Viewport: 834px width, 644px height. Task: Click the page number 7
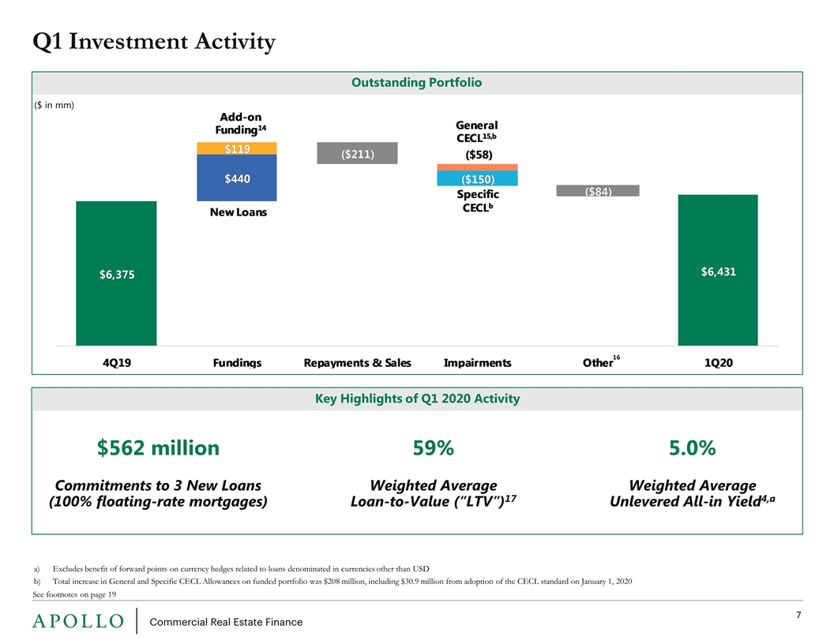coord(798,616)
